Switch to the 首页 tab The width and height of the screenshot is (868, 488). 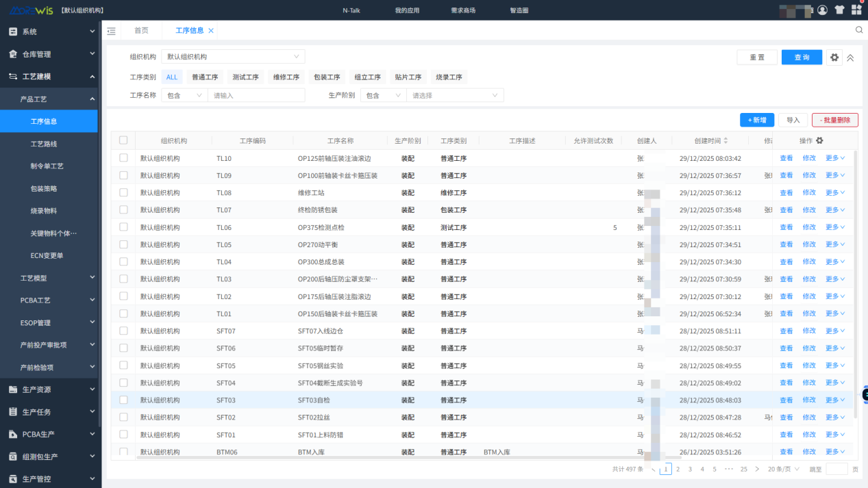(x=141, y=31)
